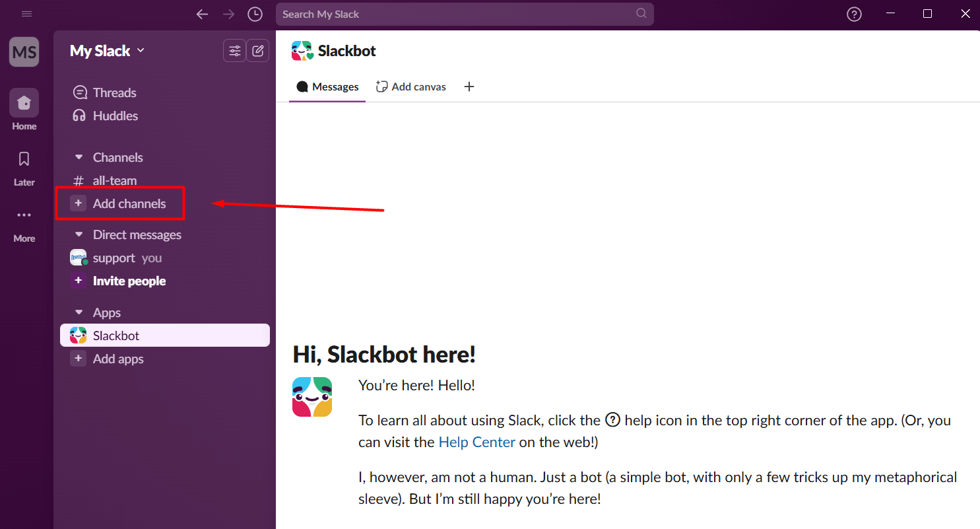Click the Search My Slack field

[x=455, y=14]
